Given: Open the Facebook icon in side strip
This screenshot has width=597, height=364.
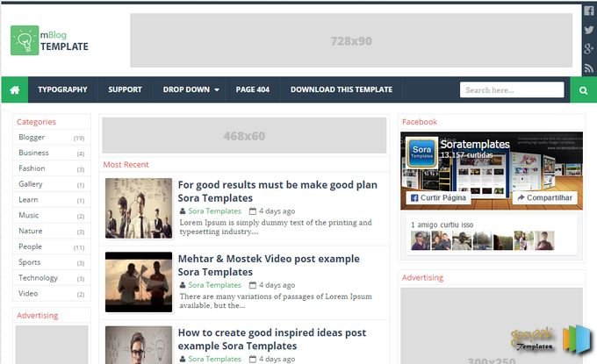Looking at the screenshot, I should 589,11.
